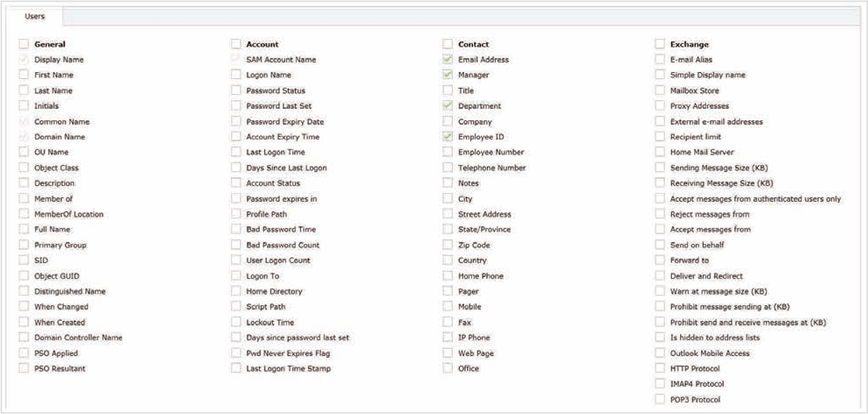Uncheck Employee ID checkbox

[448, 137]
